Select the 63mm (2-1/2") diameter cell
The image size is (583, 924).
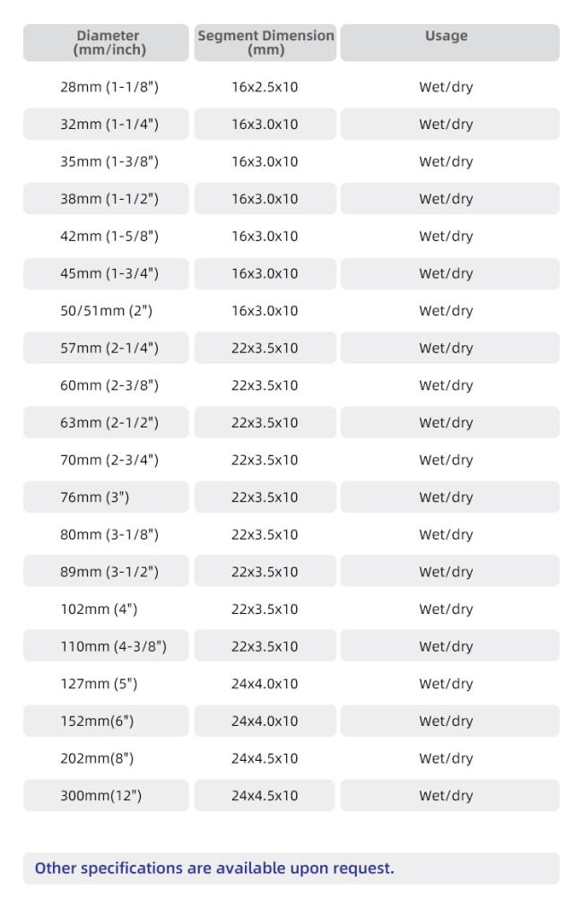[109, 422]
